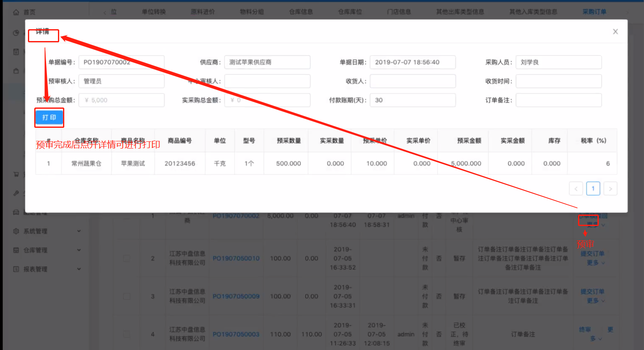Screen dimensions: 644x350
Task: Tick checkbox for order PO1907050010 row
Action: point(126,258)
